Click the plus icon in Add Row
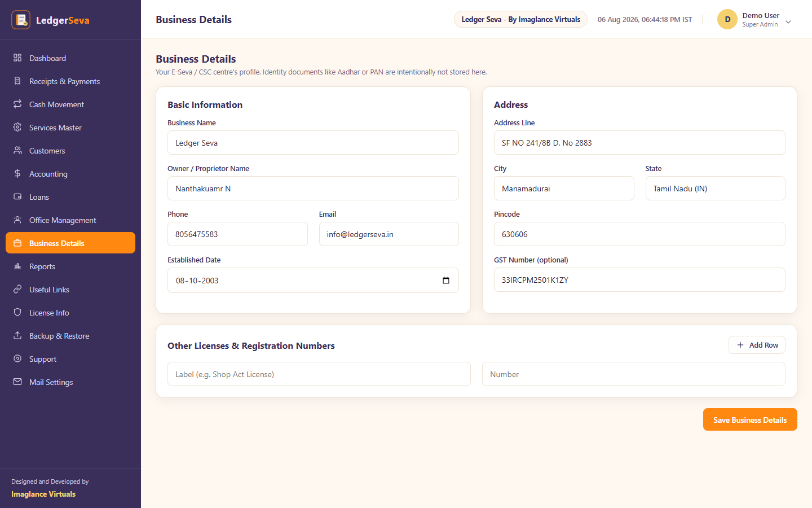 tap(740, 345)
